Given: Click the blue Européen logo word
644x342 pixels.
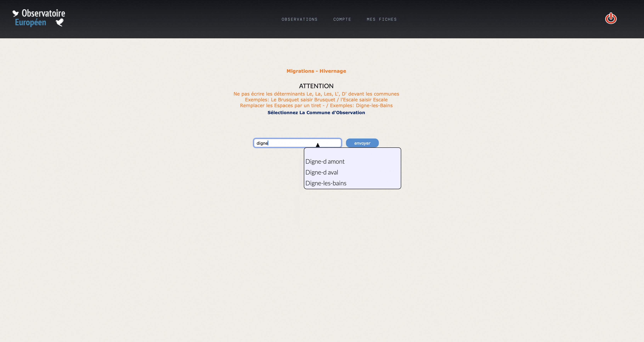Looking at the screenshot, I should [x=31, y=22].
